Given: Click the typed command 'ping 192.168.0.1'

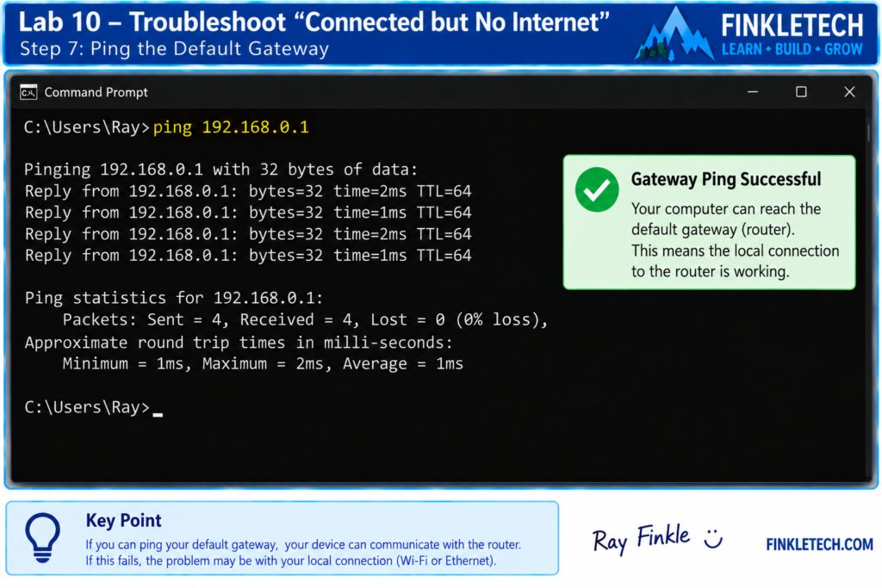Looking at the screenshot, I should [x=231, y=127].
